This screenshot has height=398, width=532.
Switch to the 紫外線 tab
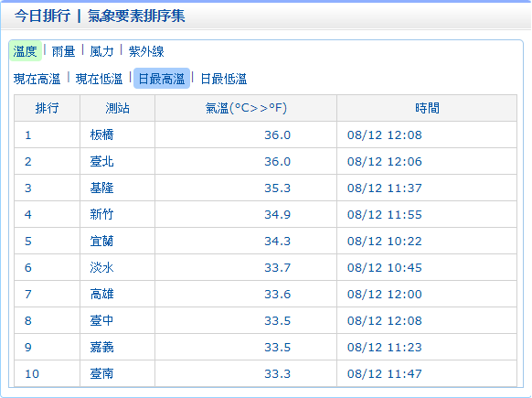pyautogui.click(x=146, y=51)
